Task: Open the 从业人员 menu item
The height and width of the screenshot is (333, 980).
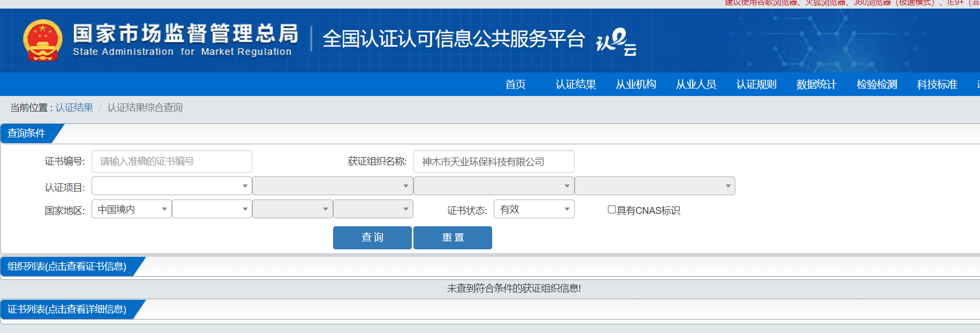Action: tap(696, 84)
